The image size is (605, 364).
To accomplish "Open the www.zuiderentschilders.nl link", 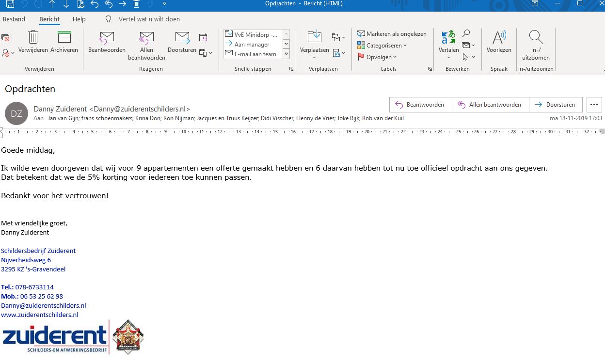I will tap(40, 315).
